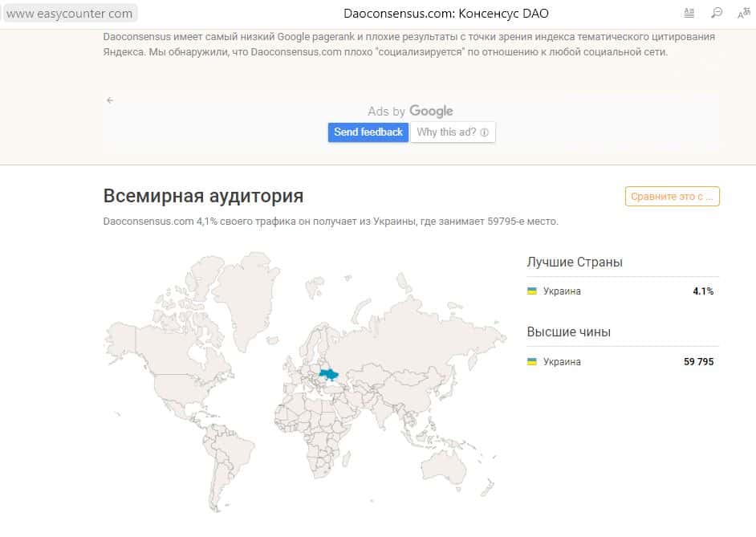Click the Ukraine flag under Высшие чины

click(532, 361)
